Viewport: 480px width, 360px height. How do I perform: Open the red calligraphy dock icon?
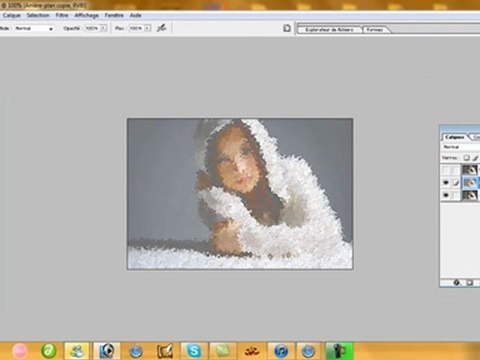(251, 351)
